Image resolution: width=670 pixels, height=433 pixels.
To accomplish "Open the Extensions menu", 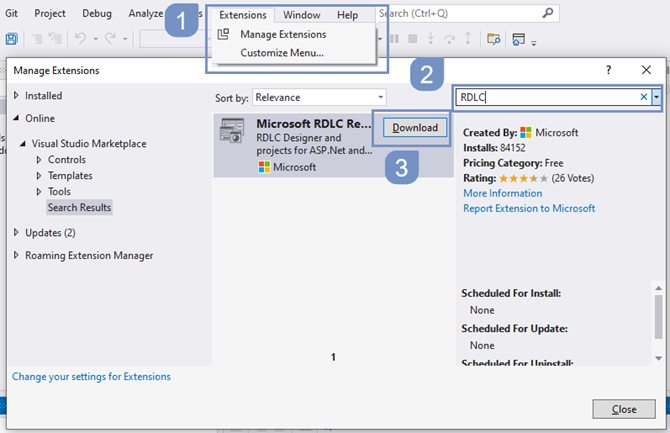I will (x=243, y=15).
